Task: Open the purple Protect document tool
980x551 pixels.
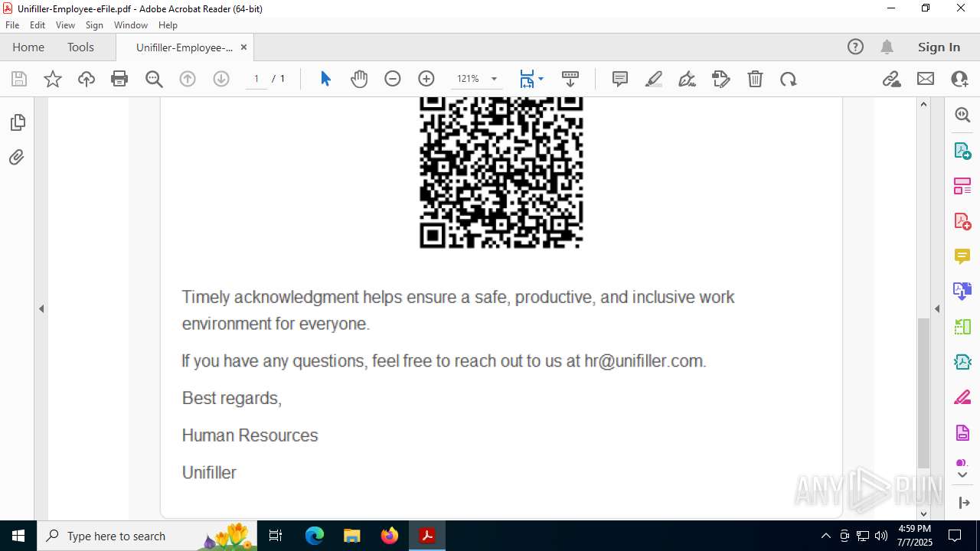Action: [x=962, y=433]
